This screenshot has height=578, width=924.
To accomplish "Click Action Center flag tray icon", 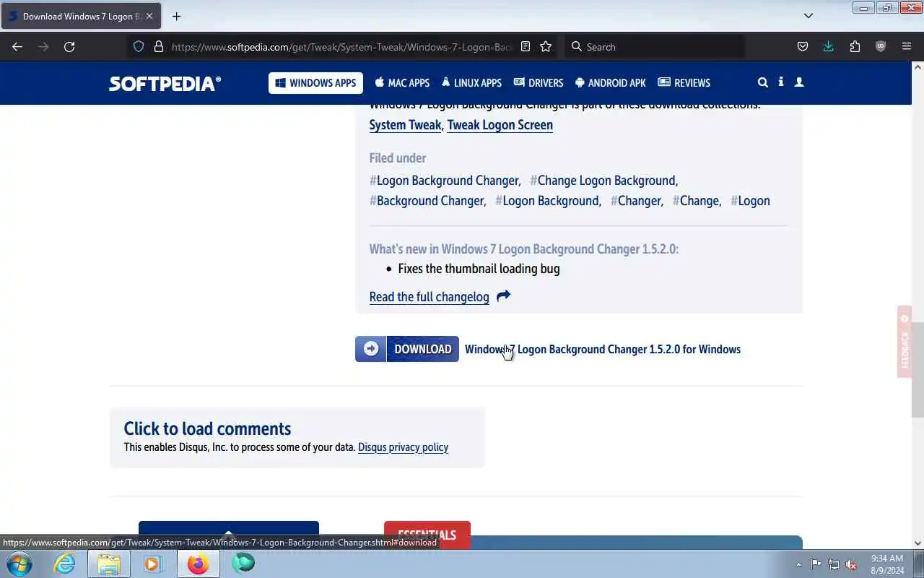I will (816, 564).
